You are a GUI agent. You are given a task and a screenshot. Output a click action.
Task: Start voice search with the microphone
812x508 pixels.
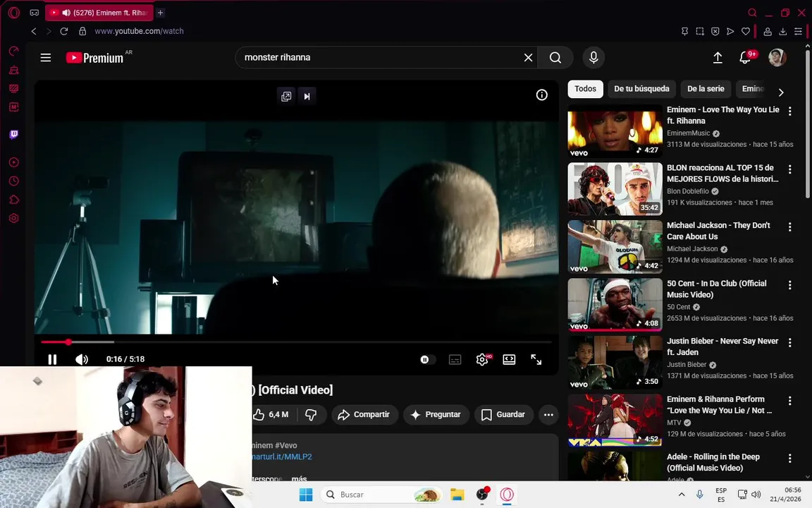[593, 58]
